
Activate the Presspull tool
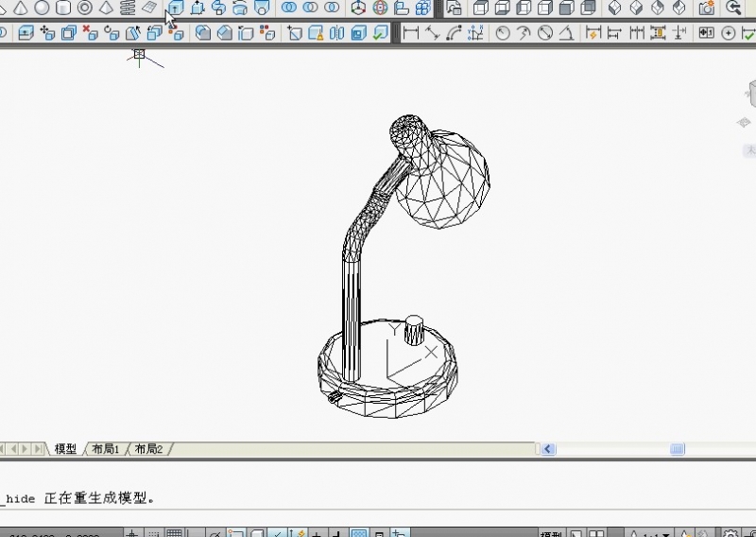point(198,8)
